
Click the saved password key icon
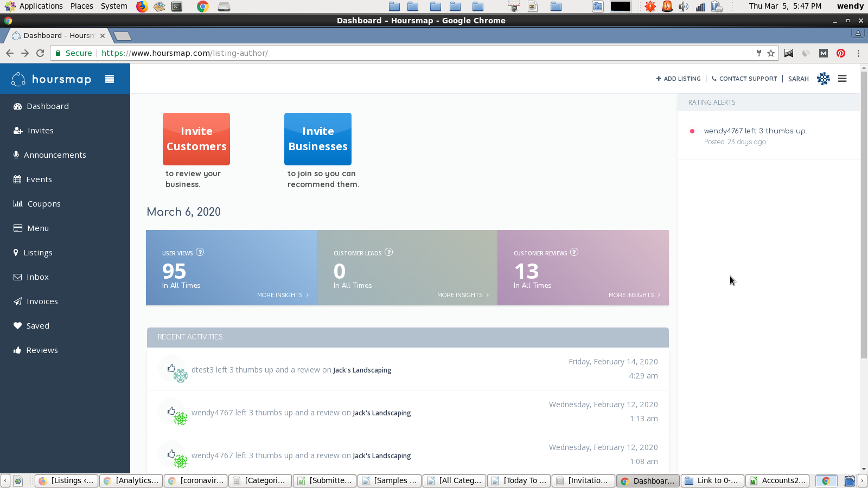(759, 53)
